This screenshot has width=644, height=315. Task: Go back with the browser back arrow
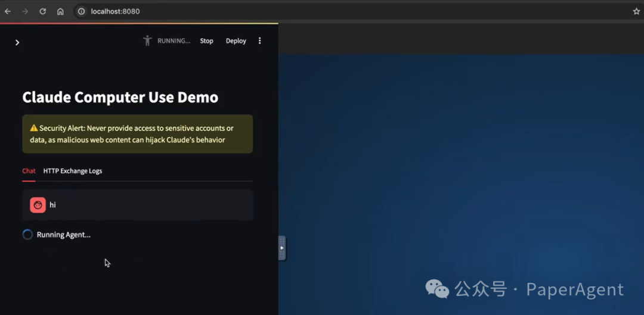(7, 11)
